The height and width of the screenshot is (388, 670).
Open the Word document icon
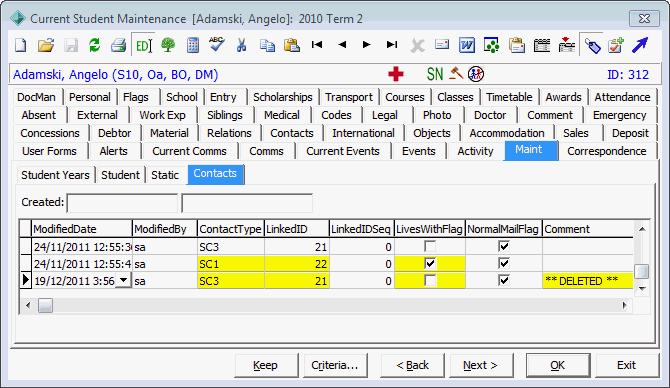tap(467, 45)
